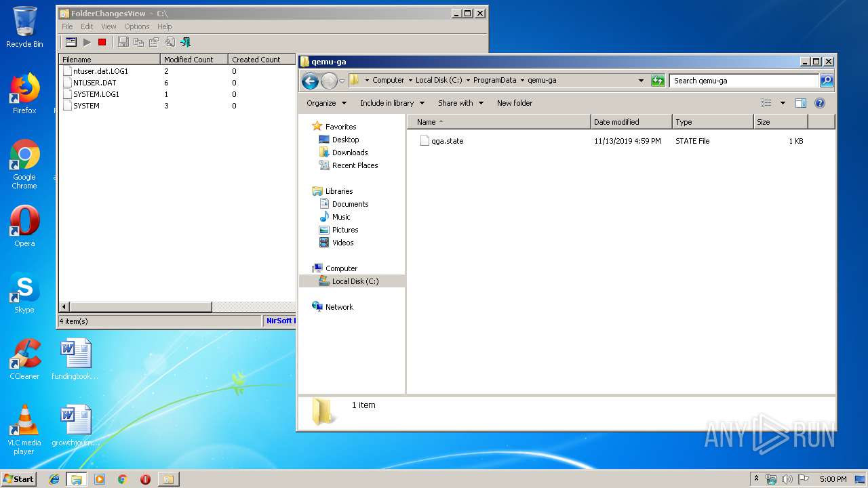Click the Save Selected Items floppy icon
The width and height of the screenshot is (868, 488).
tap(123, 42)
